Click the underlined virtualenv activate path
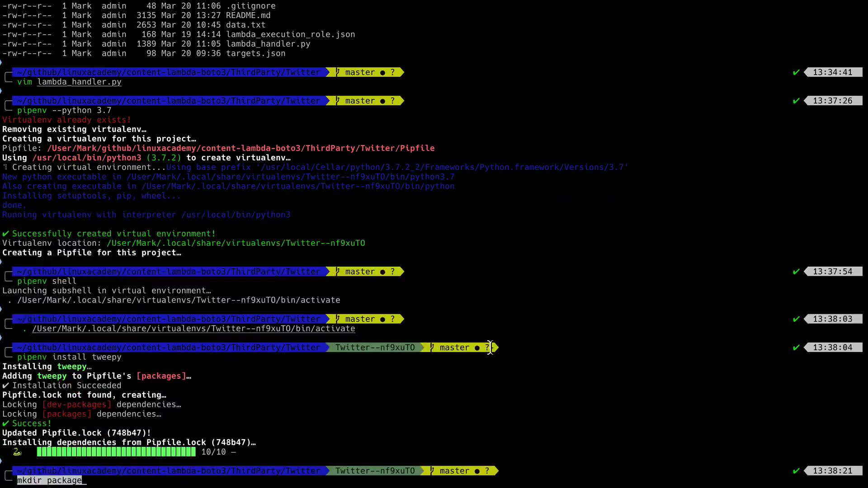The image size is (868, 488). pyautogui.click(x=193, y=328)
